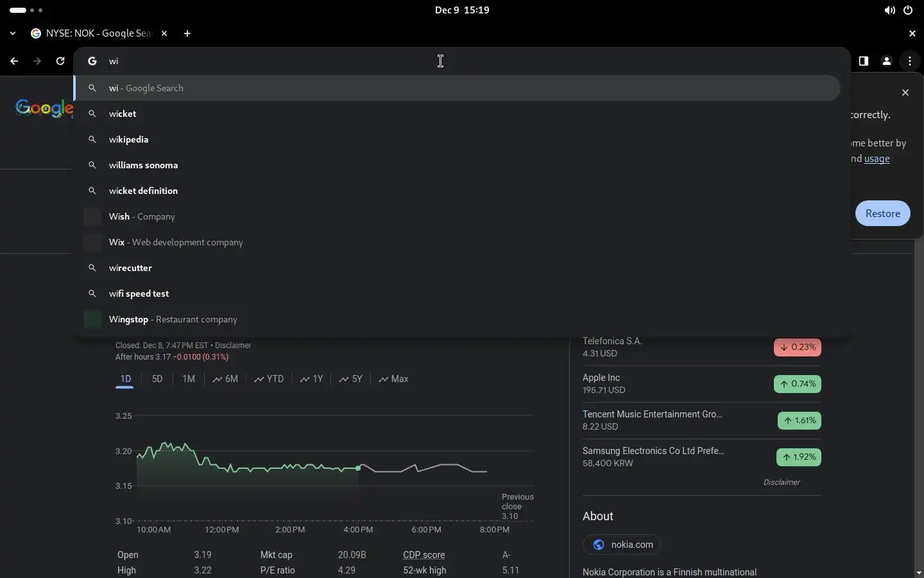Expand the tab search dropdown arrow

13,33
